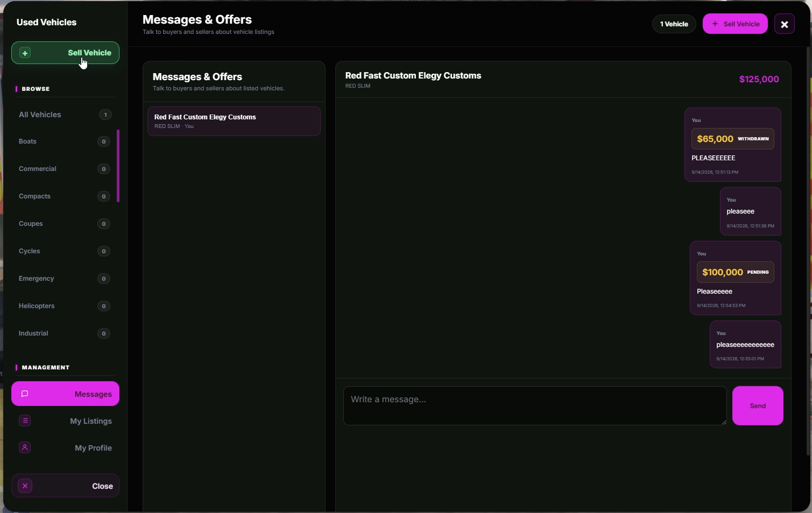Show Coupes vehicles
The image size is (812, 513).
click(63, 224)
